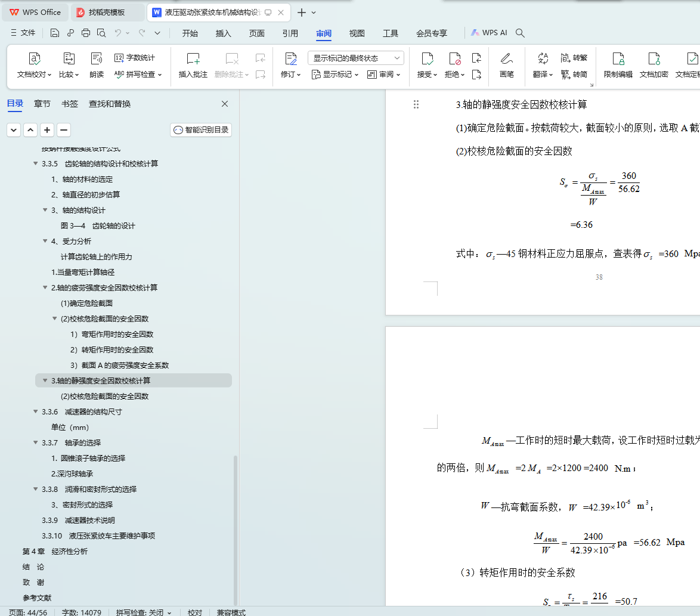Switch to WPS Office home tab
The width and height of the screenshot is (700, 616).
pos(36,13)
